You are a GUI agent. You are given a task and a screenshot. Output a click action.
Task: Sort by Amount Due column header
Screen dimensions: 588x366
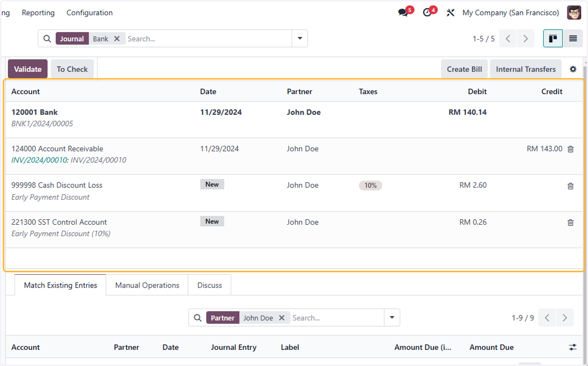click(491, 347)
